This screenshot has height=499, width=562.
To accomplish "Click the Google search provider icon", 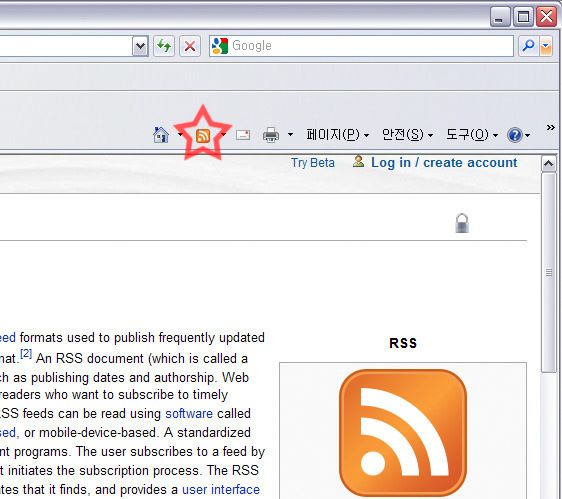I will point(220,46).
